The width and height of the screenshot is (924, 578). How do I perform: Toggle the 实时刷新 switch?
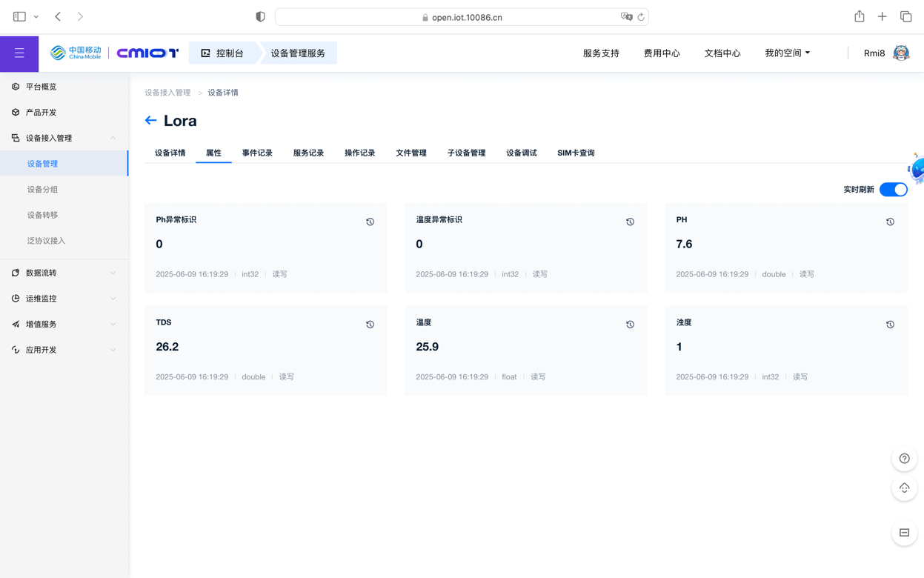tap(893, 190)
